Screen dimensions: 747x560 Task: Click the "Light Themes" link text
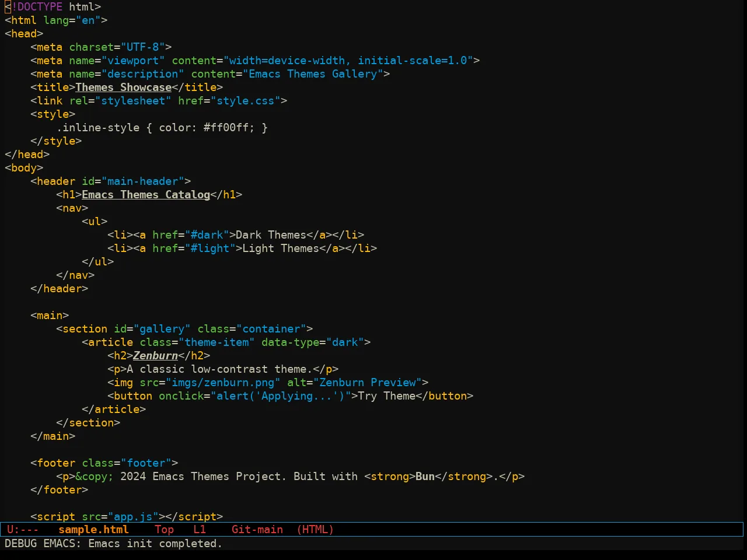tap(281, 249)
